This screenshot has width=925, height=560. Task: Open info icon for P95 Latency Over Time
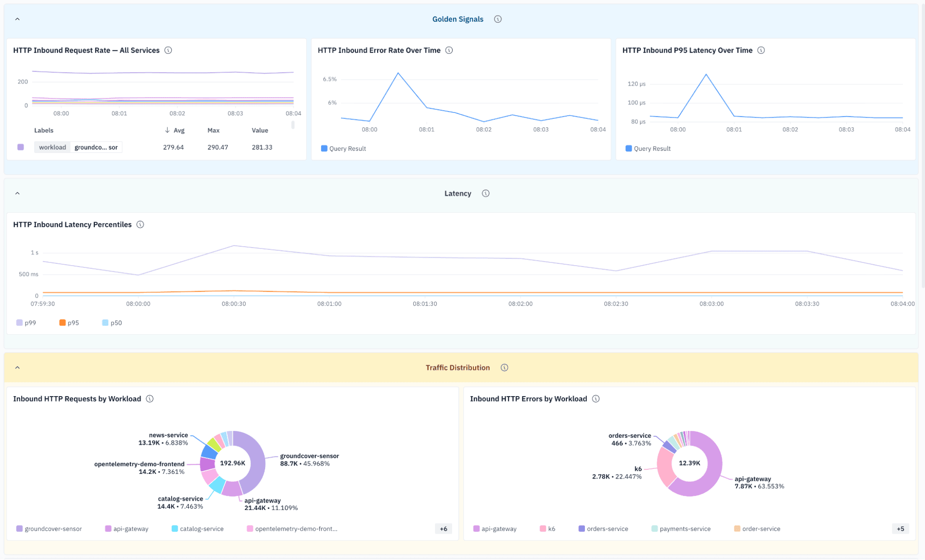point(761,50)
